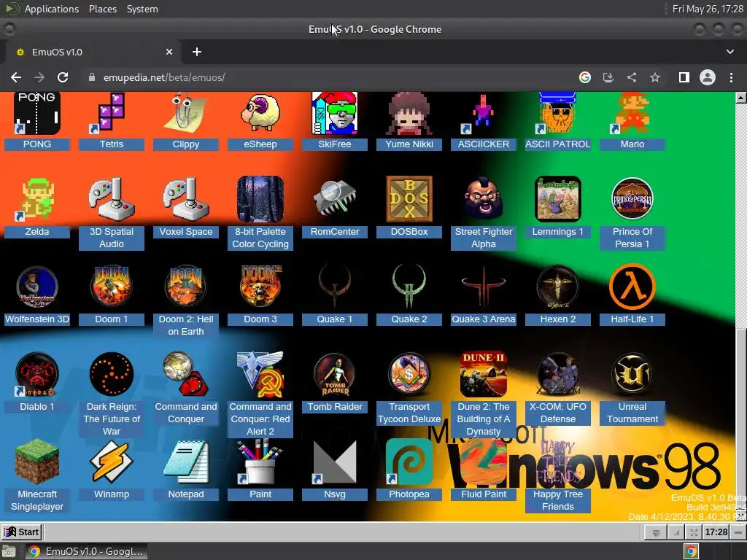Select the Quake 2 icon

coord(409,287)
